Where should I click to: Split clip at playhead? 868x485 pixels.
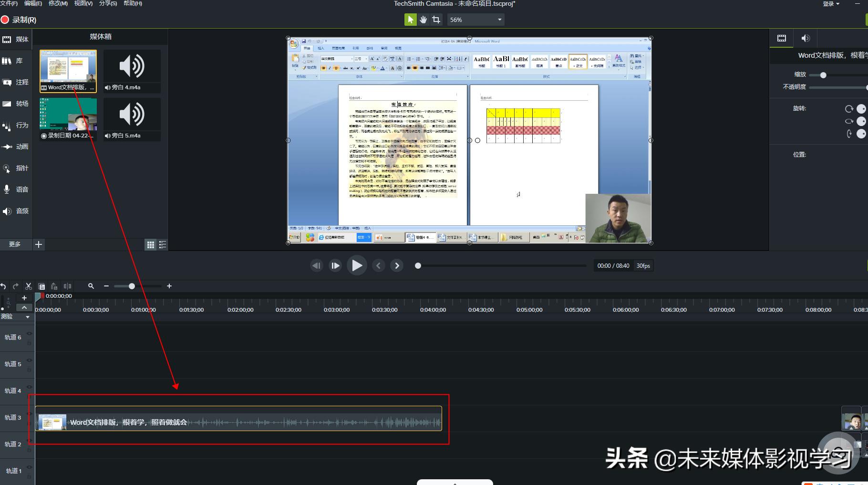67,286
